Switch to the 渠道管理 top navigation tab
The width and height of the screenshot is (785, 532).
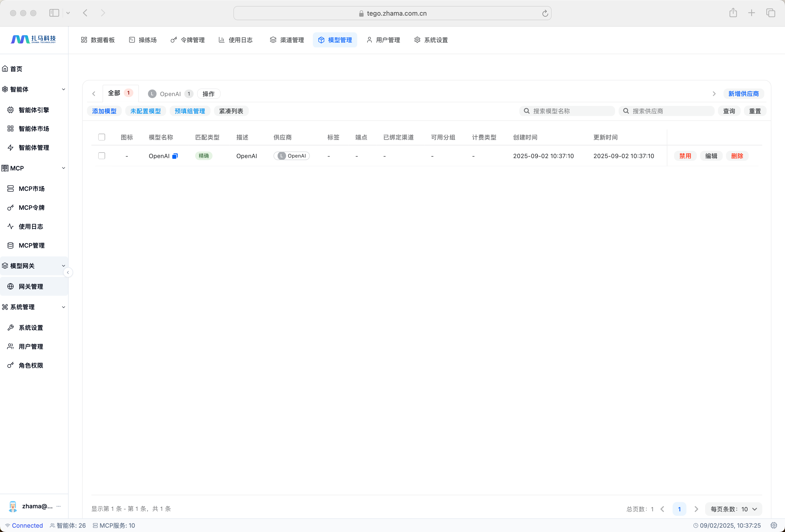click(287, 40)
